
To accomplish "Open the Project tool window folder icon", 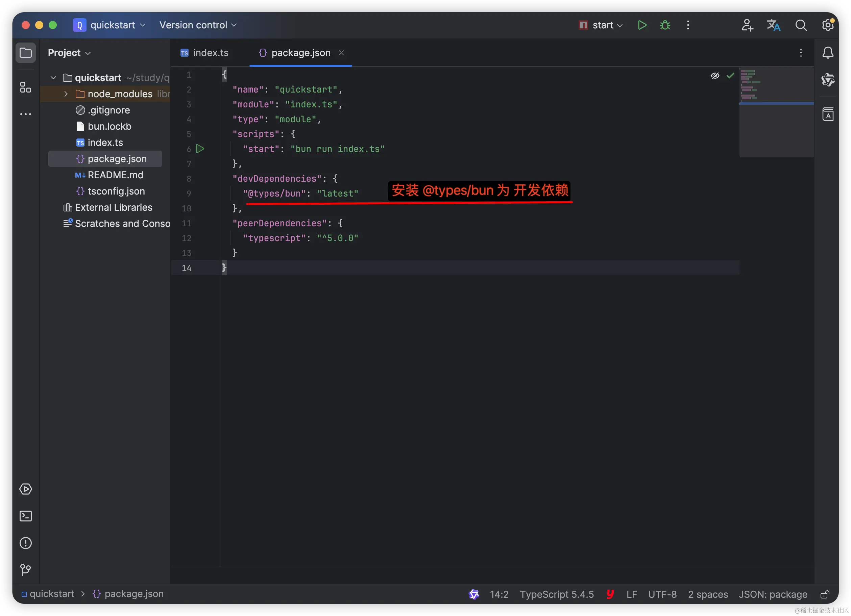I will [x=25, y=53].
